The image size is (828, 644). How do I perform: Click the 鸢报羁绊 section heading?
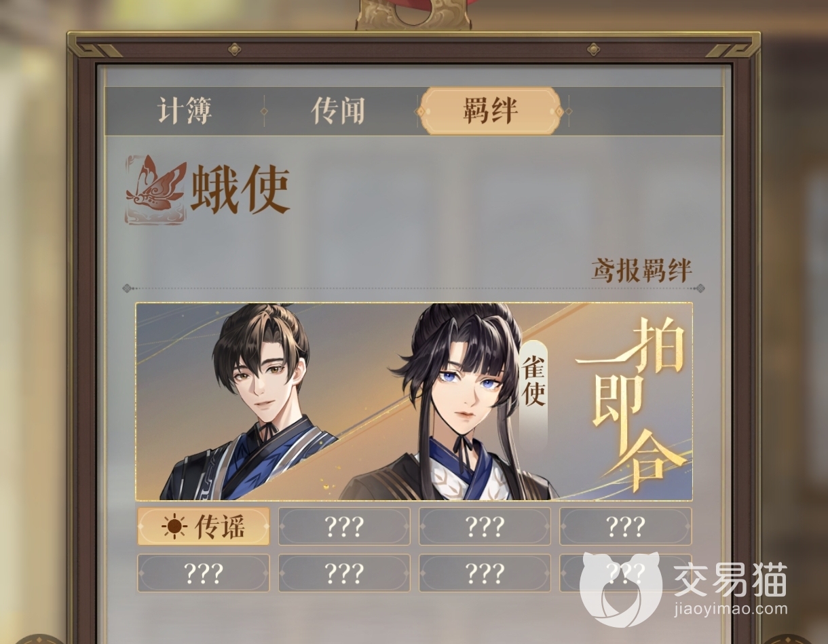tap(641, 270)
